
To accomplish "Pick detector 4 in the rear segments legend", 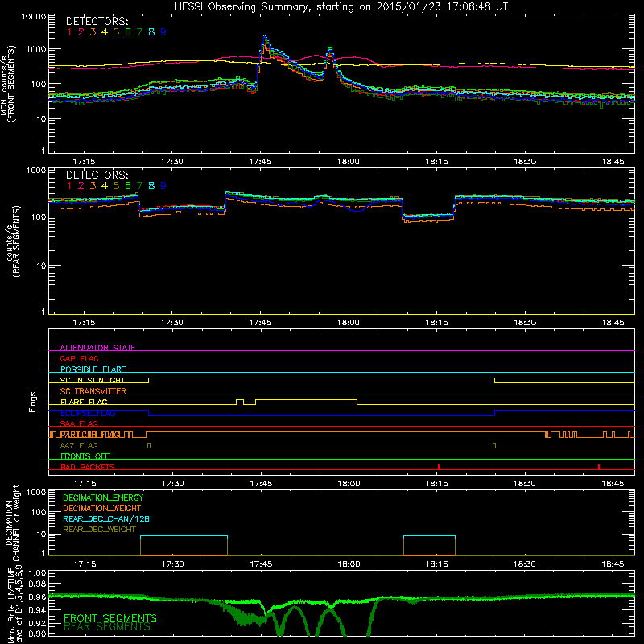I will 105,186.
